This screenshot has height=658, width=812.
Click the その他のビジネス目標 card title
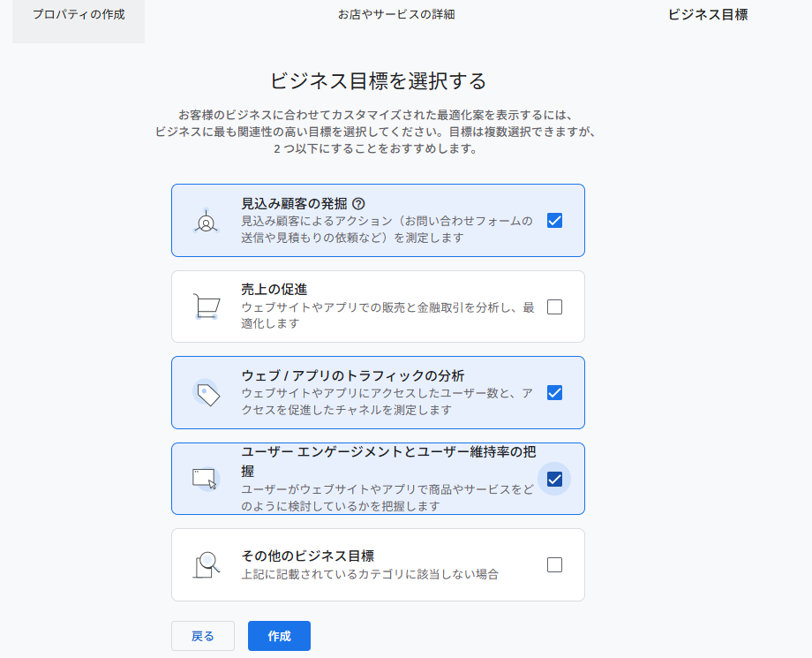coord(308,556)
